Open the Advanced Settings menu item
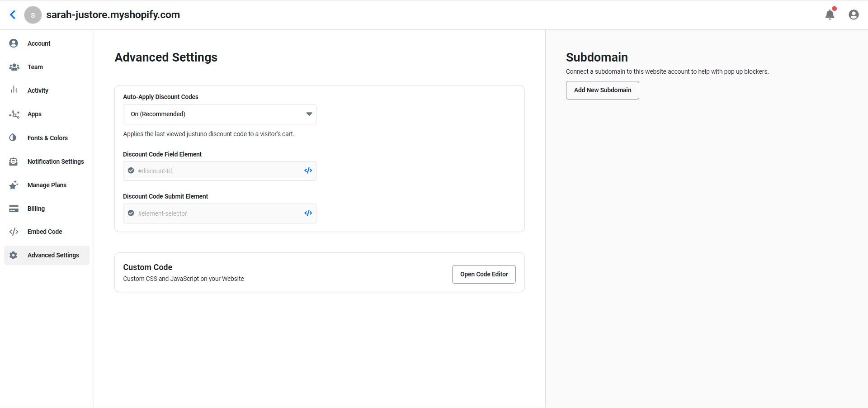868x408 pixels. (53, 255)
